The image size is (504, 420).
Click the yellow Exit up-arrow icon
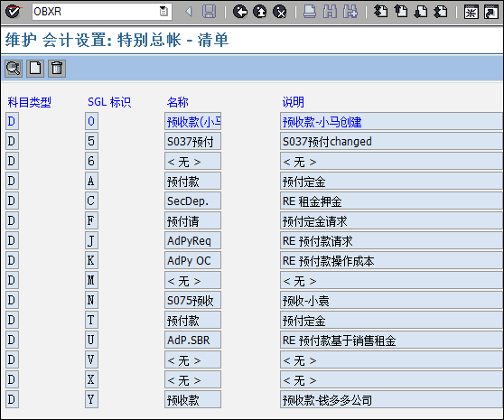click(x=260, y=12)
